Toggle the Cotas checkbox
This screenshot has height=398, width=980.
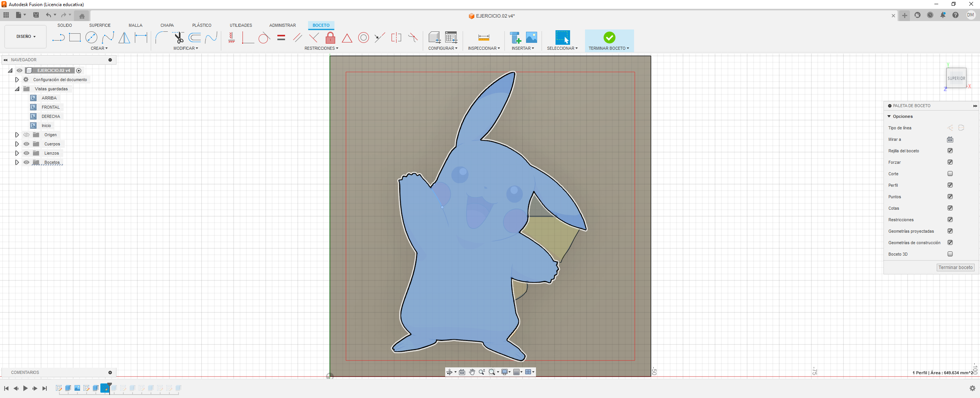[x=950, y=208]
